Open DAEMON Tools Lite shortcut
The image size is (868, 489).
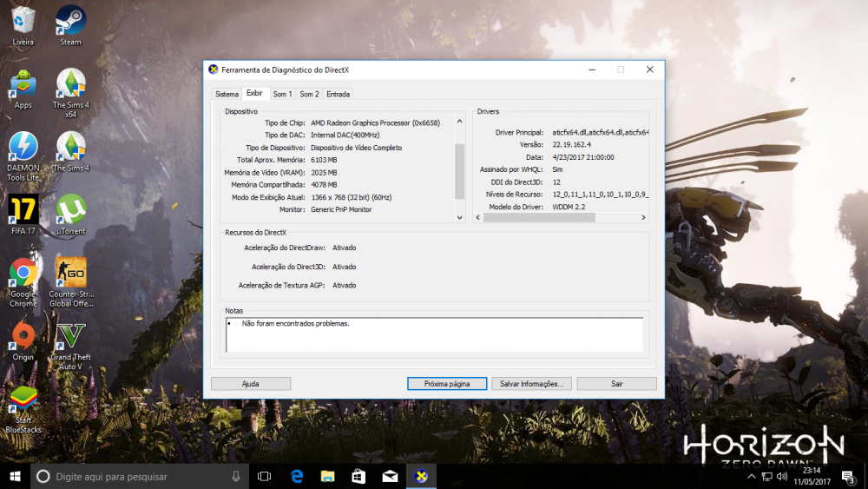tap(23, 147)
